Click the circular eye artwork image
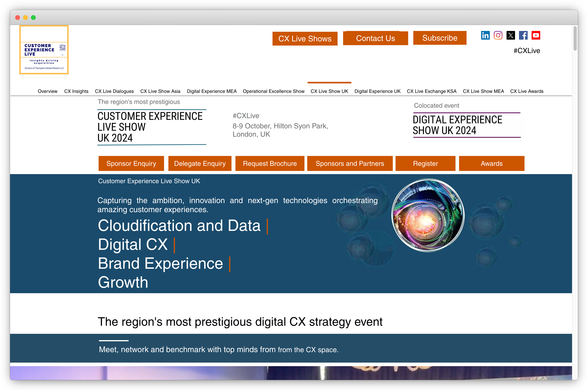588x390 pixels. 428,215
